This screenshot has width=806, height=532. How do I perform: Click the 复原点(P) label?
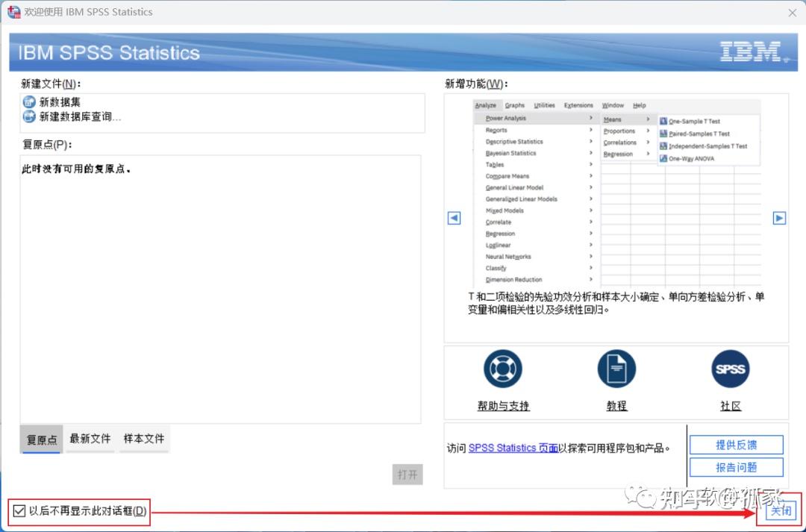tap(47, 145)
